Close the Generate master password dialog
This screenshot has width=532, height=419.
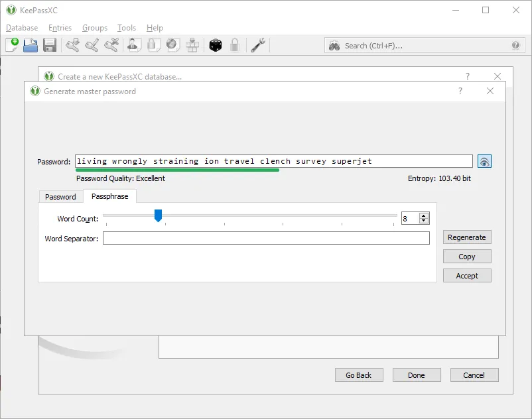pyautogui.click(x=490, y=91)
